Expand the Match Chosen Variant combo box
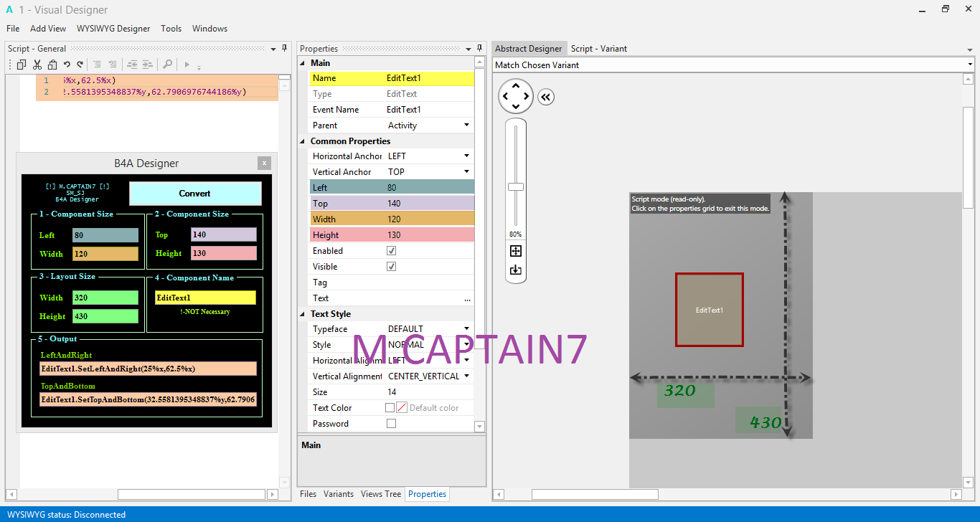 pos(969,65)
